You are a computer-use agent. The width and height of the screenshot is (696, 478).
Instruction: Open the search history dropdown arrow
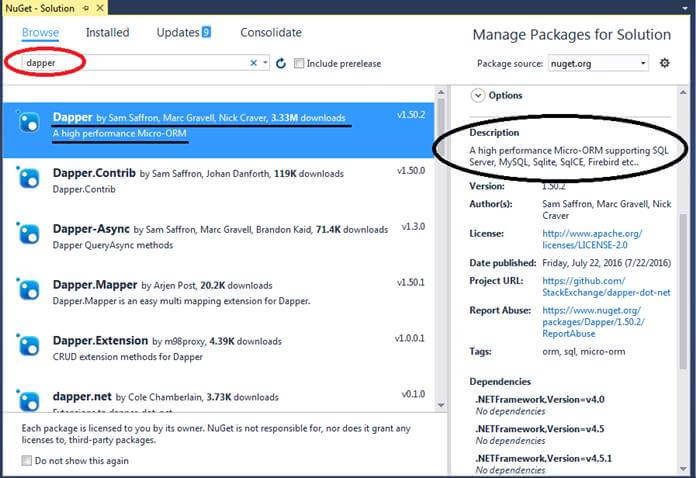(265, 63)
